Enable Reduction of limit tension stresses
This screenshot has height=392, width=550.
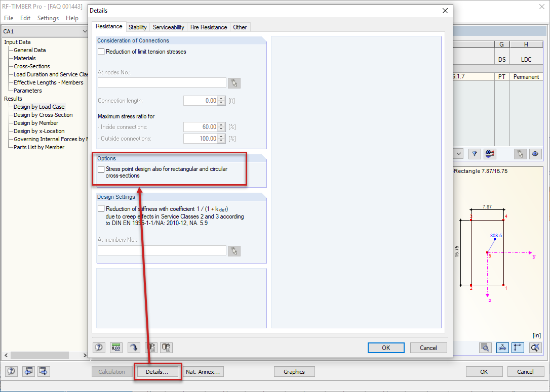pos(101,51)
